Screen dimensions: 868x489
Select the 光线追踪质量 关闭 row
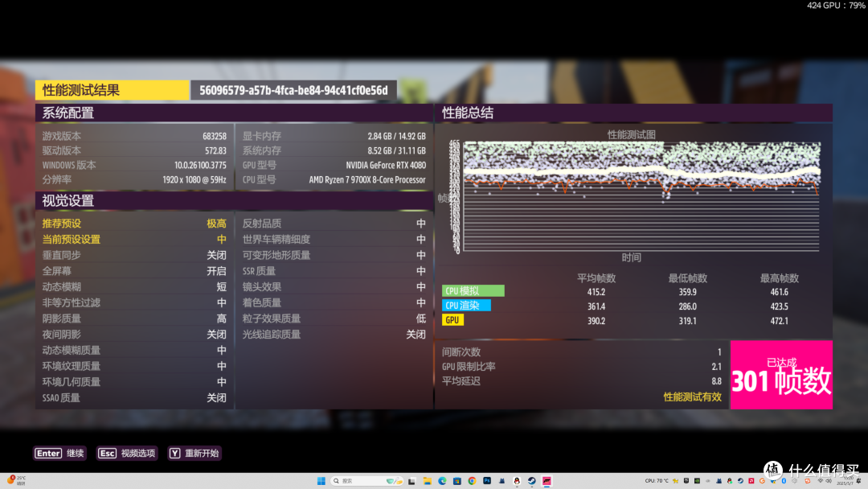tap(334, 335)
